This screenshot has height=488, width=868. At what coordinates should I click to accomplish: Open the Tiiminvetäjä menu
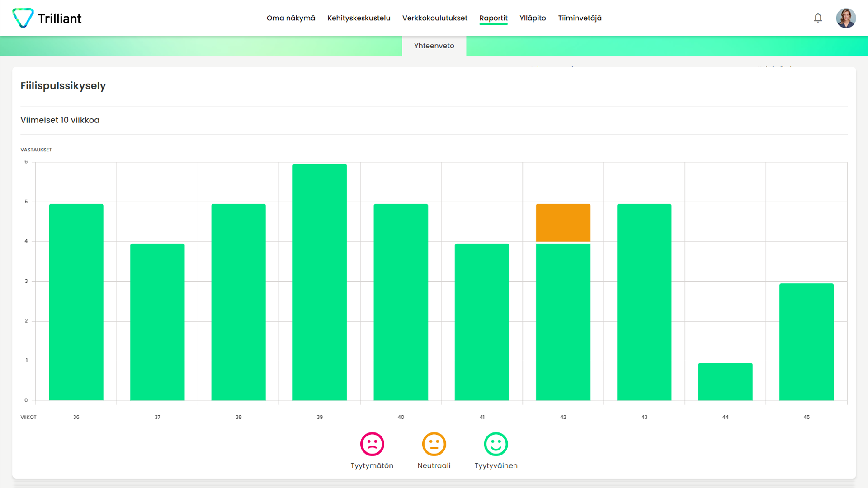pos(580,18)
